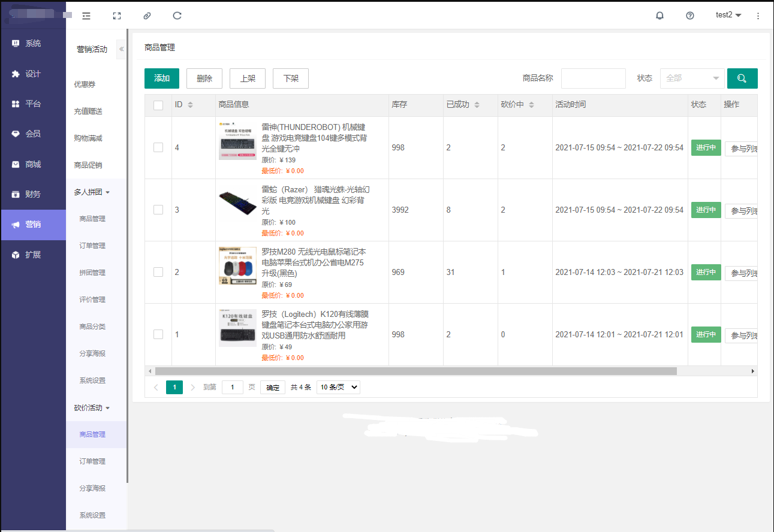This screenshot has height=532, width=774.
Task: Check the row with ID 1
Action: [158, 334]
